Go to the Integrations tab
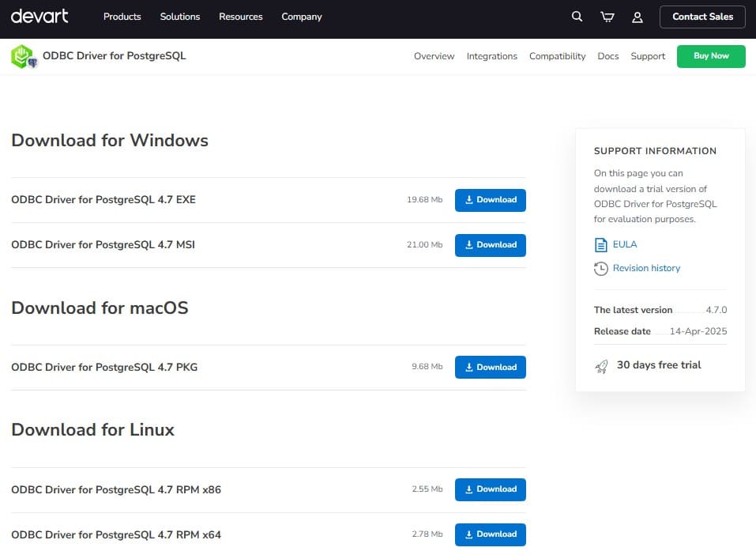The image size is (756, 555). [492, 56]
